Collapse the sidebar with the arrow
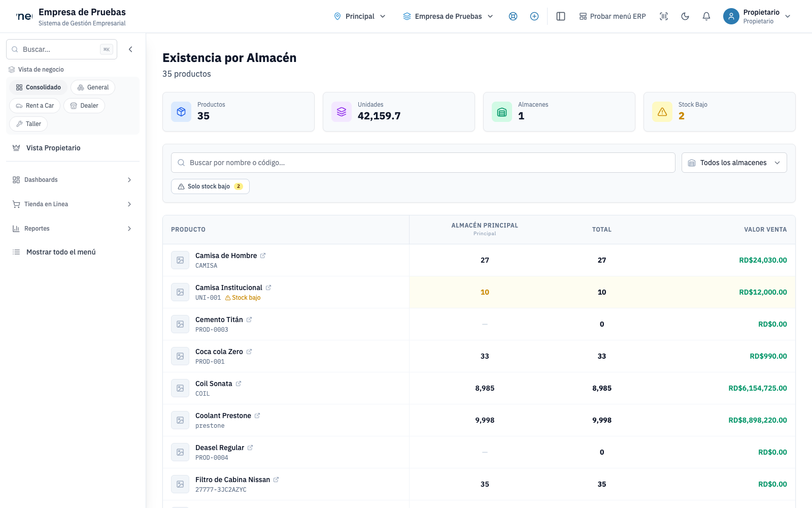 click(x=130, y=49)
